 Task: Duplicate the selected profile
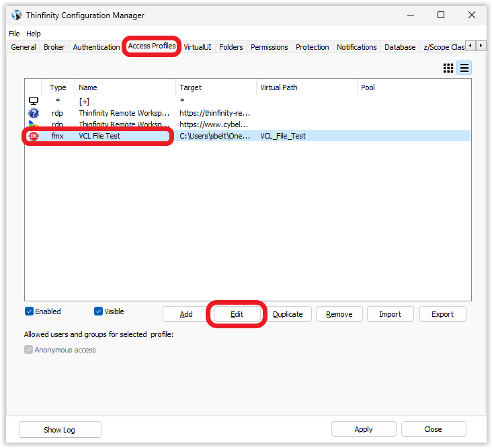coord(288,314)
